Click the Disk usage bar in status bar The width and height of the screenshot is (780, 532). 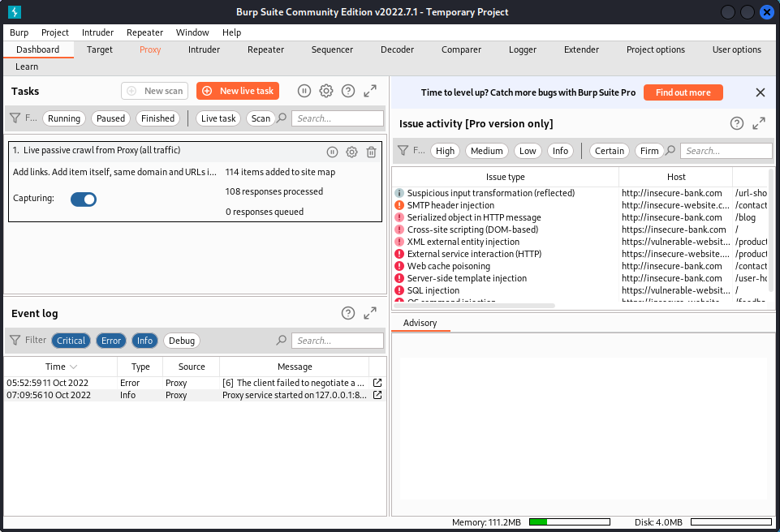tap(731, 522)
